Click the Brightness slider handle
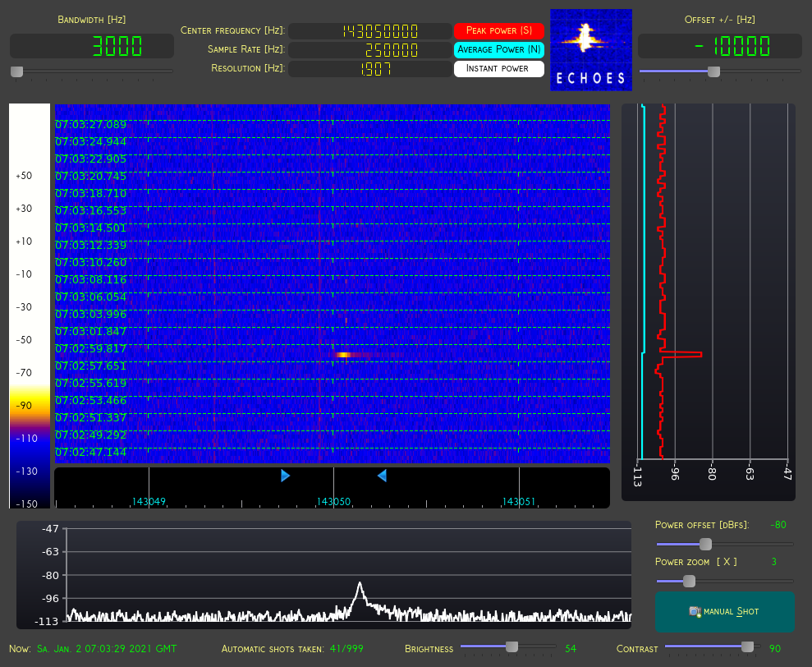812x667 pixels. click(512, 647)
